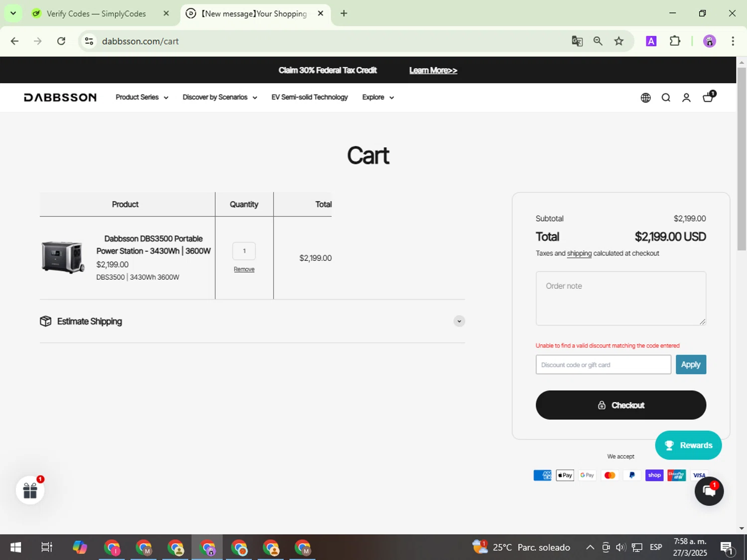Click the Shop Pay payment icon
Viewport: 747px width, 560px height.
coord(654,475)
